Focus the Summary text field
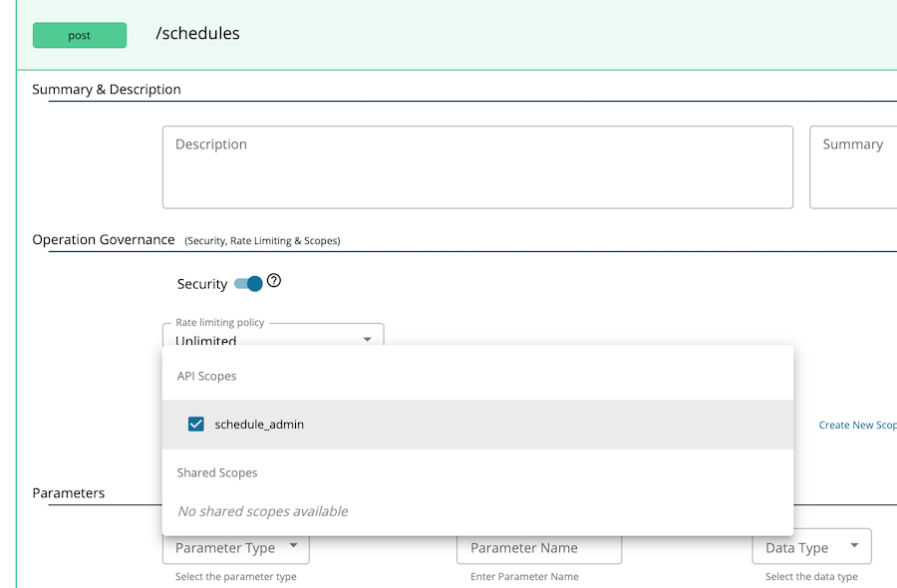The width and height of the screenshot is (897, 588). coord(855,166)
